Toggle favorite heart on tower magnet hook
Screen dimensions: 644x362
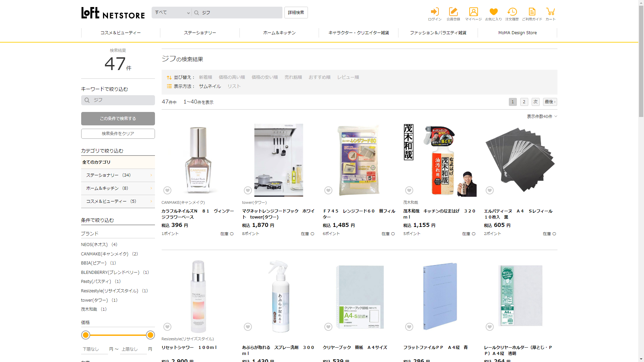[248, 190]
